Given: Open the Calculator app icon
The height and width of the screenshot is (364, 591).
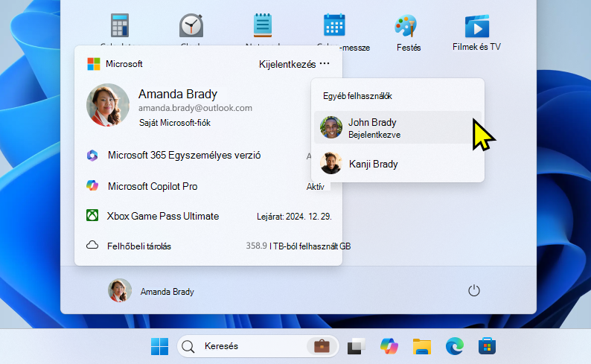Looking at the screenshot, I should tap(120, 25).
